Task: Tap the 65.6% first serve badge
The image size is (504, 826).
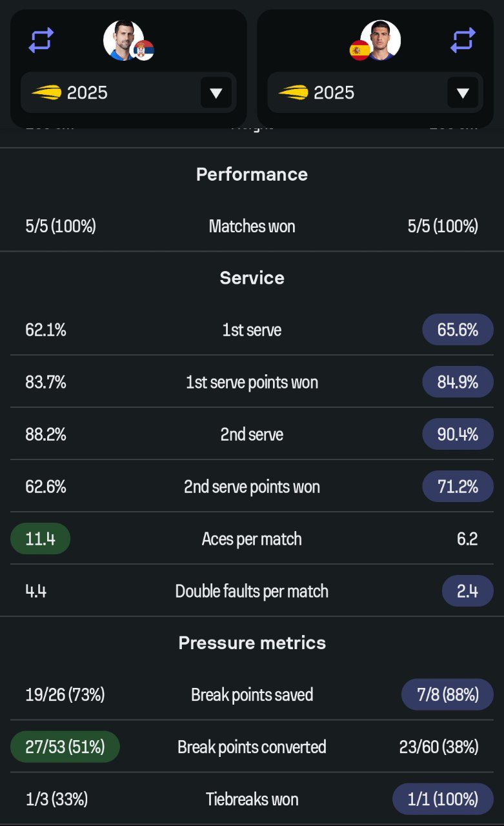Action: click(458, 330)
